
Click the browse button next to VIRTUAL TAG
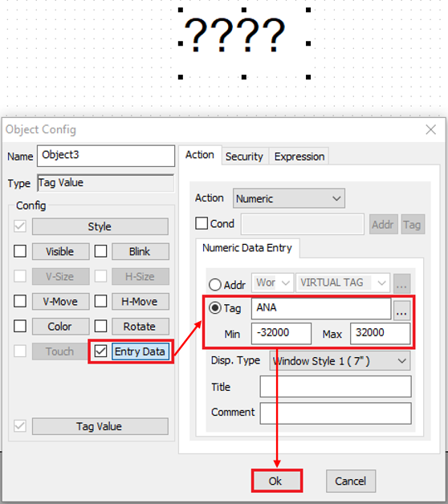(402, 283)
